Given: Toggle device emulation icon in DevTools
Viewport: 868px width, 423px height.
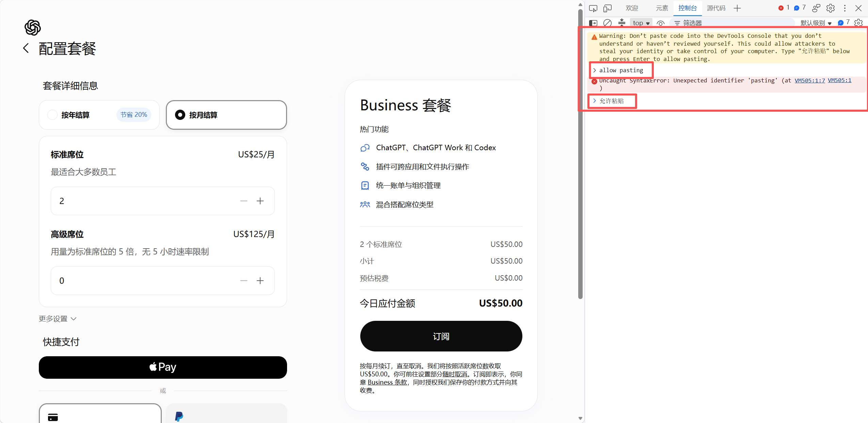Looking at the screenshot, I should pyautogui.click(x=607, y=8).
